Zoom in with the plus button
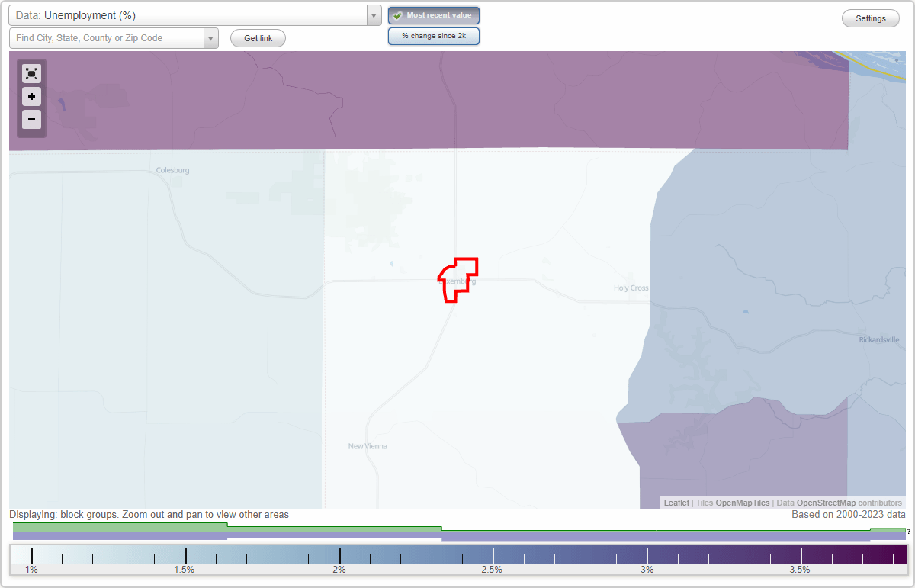The image size is (915, 588). [31, 96]
